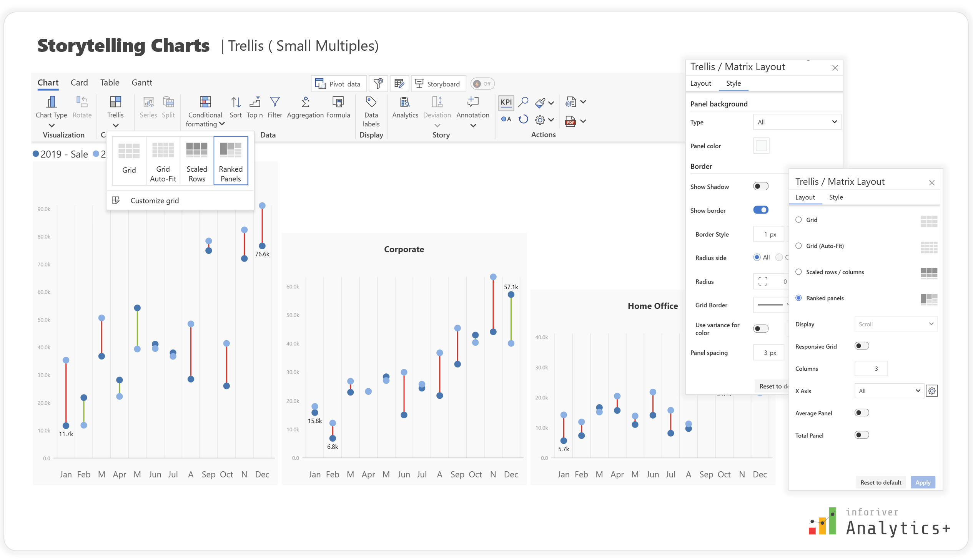973x560 pixels.
Task: Click the Storyboard button
Action: [x=438, y=83]
